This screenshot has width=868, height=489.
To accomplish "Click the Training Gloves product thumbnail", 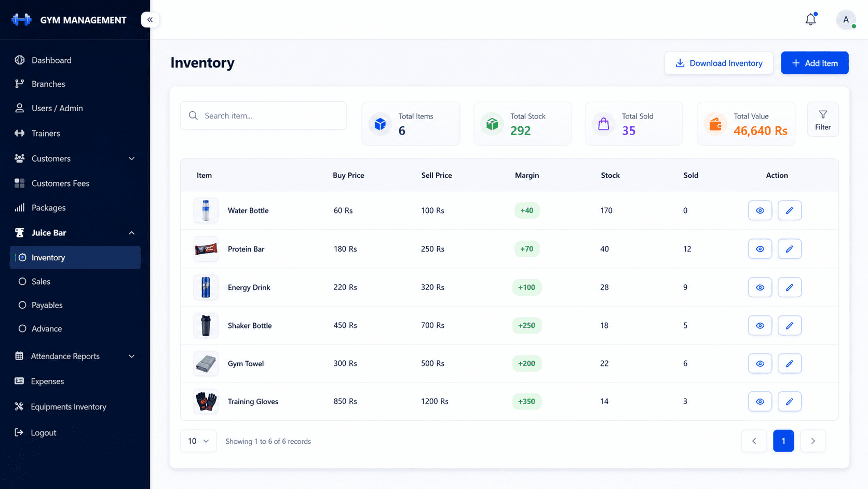I will 206,401.
